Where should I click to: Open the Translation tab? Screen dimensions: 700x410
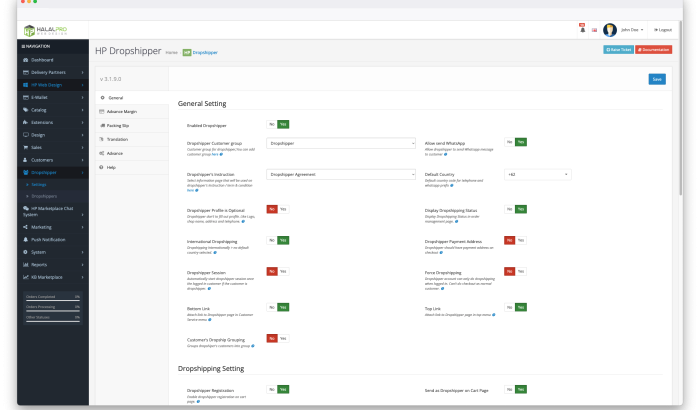tap(132, 139)
